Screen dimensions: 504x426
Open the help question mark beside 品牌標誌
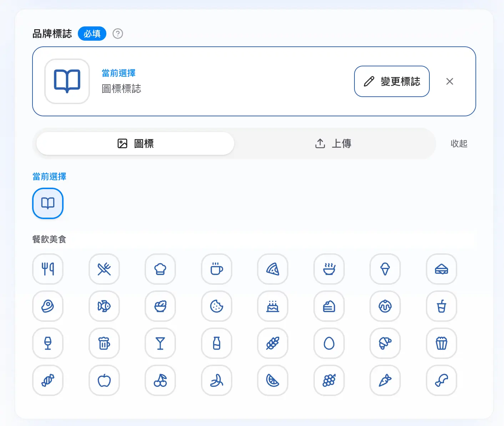pos(118,34)
